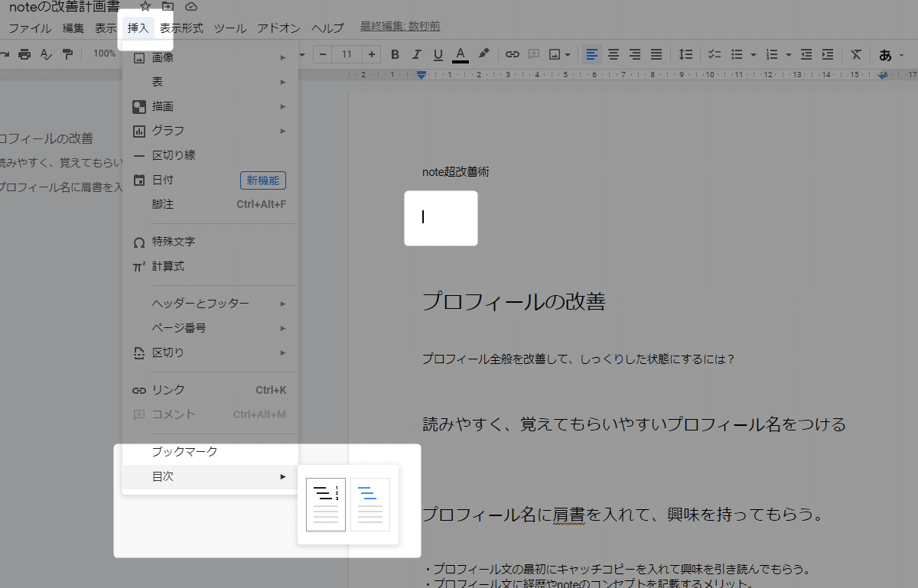This screenshot has height=588, width=918.
Task: Click the 挿入 menu
Action: 138,28
